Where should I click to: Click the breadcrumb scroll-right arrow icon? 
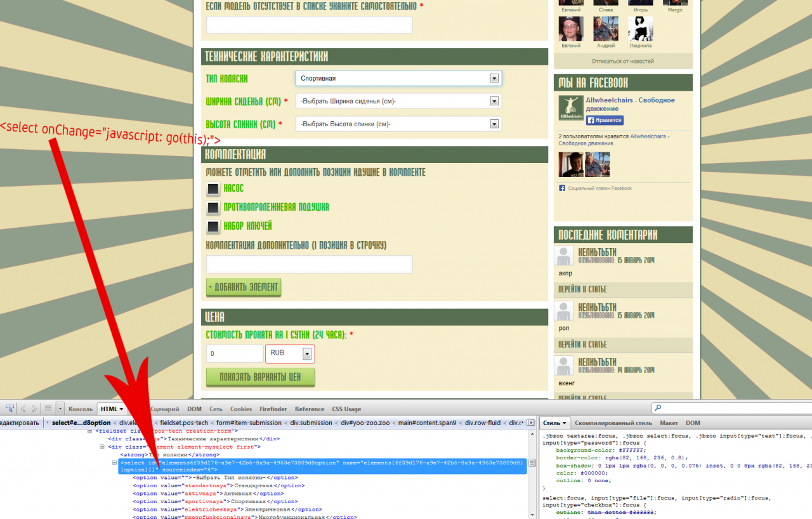[531, 423]
